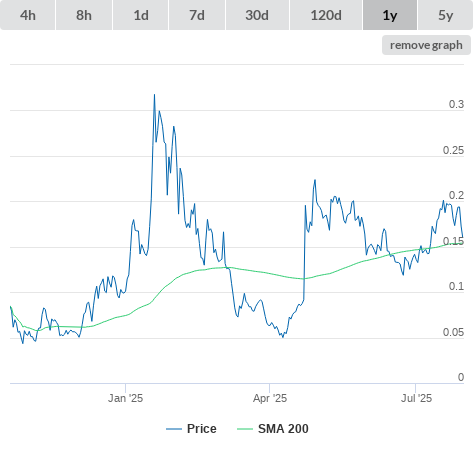Click the active 1y tab
The image size is (474, 455).
point(390,15)
